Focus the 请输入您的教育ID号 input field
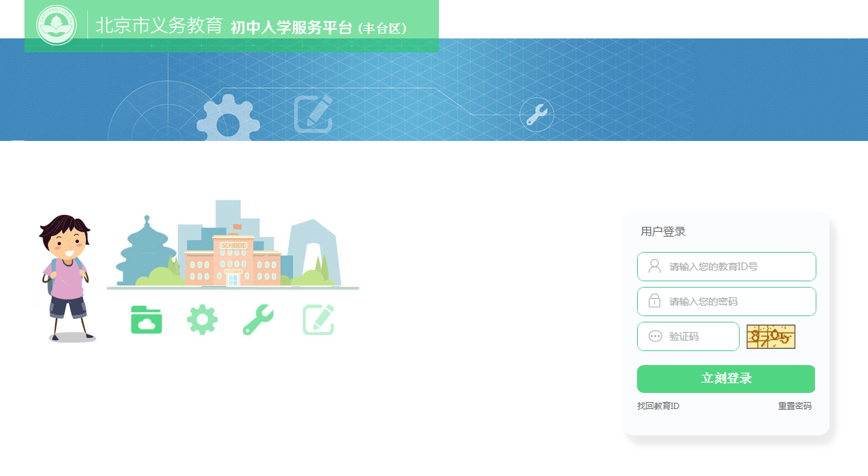 [736, 267]
